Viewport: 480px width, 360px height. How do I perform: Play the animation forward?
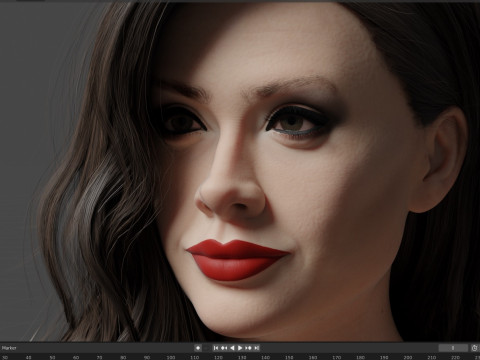tap(240, 348)
